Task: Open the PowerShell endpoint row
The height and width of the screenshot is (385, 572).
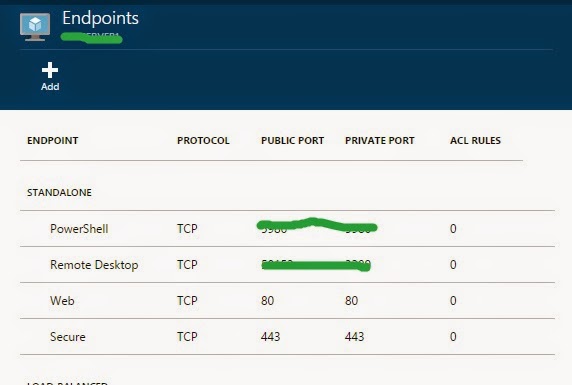Action: [x=287, y=228]
